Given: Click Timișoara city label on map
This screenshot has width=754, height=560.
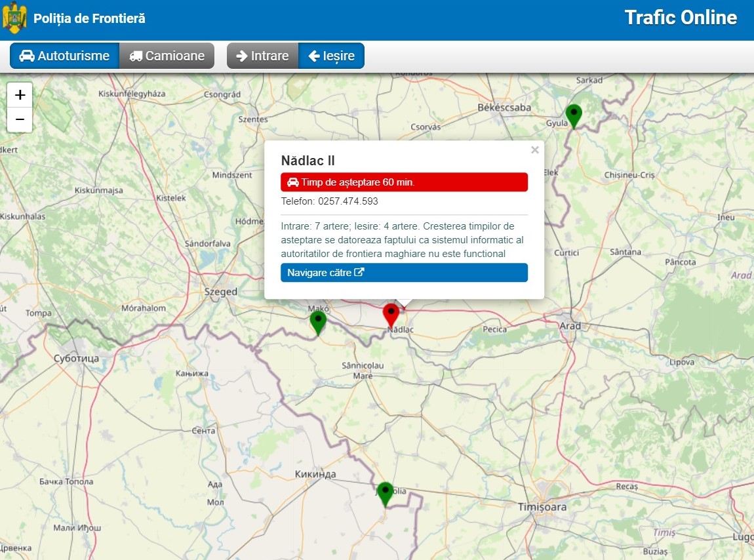Looking at the screenshot, I should (x=542, y=507).
